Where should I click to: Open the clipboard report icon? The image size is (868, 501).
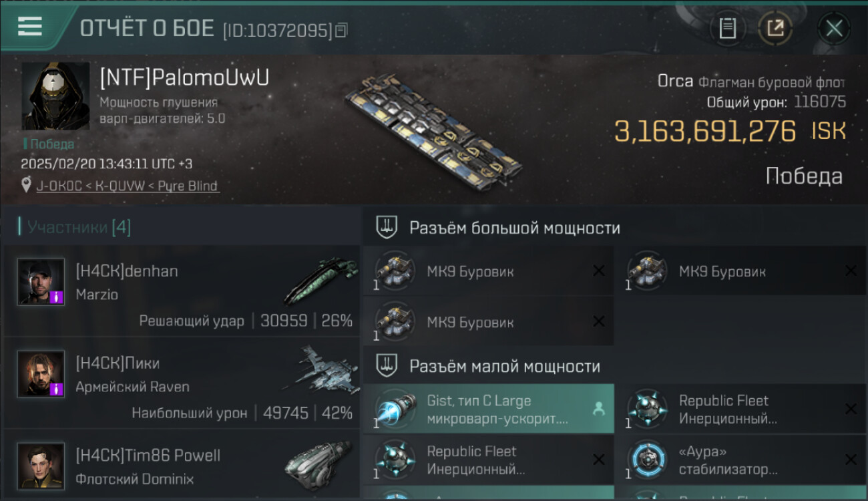(728, 29)
